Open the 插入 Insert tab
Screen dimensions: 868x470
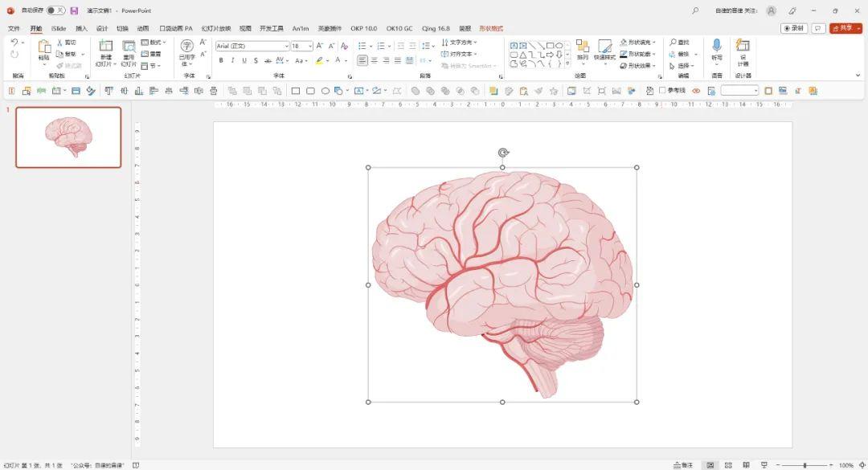click(x=81, y=28)
